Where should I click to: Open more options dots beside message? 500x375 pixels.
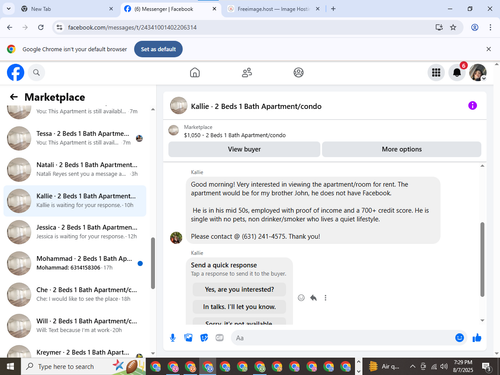pyautogui.click(x=325, y=298)
